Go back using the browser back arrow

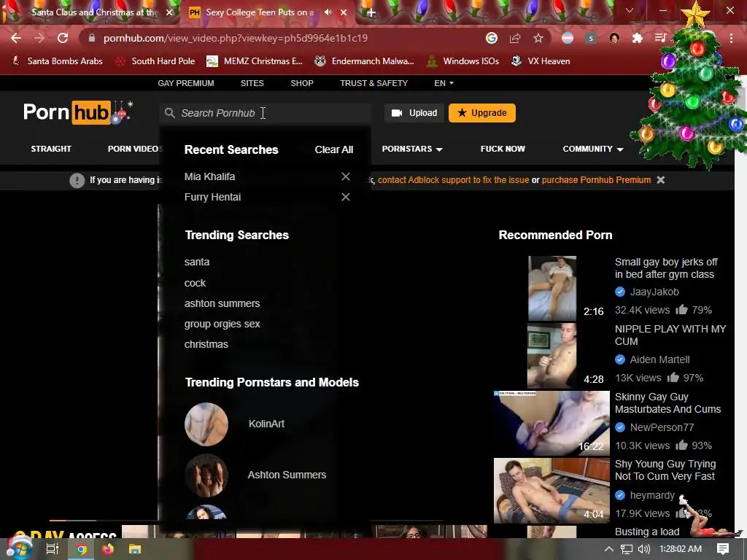click(x=16, y=38)
